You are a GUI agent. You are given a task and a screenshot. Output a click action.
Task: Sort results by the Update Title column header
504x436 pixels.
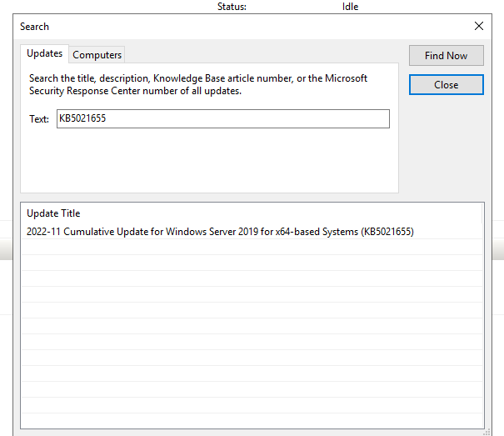[x=252, y=213]
